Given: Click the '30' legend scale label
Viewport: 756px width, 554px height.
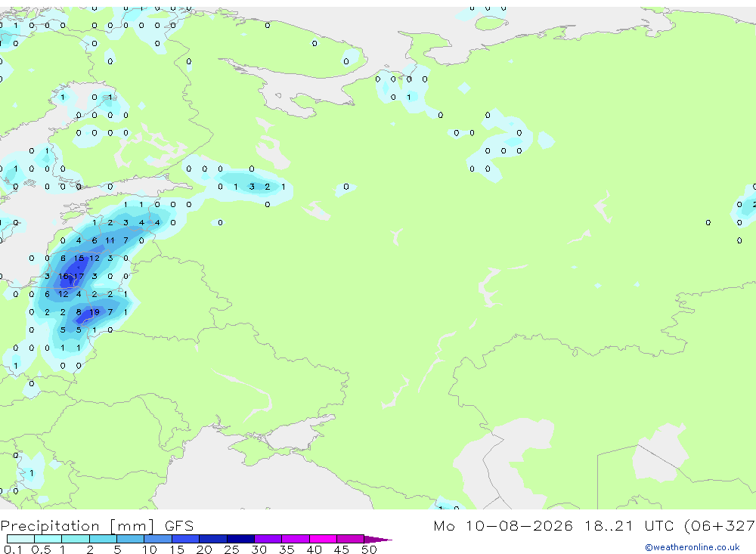Looking at the screenshot, I should tap(259, 549).
